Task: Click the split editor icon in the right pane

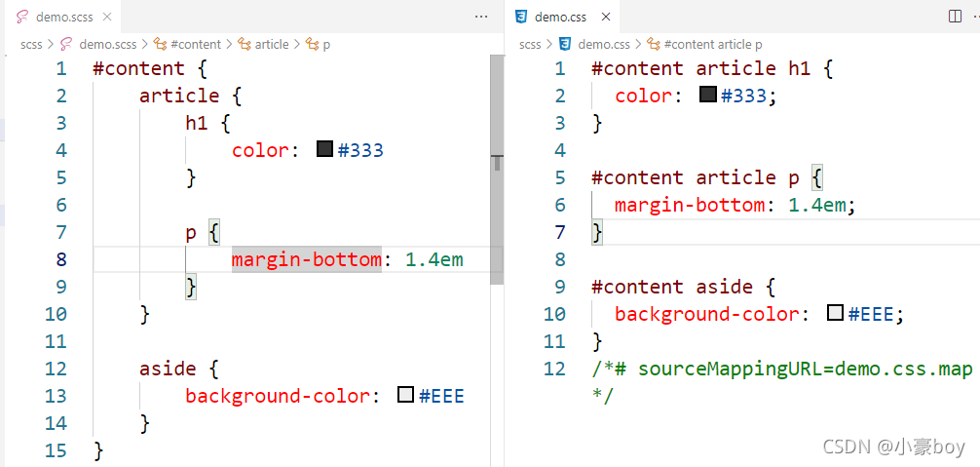Action: (955, 17)
